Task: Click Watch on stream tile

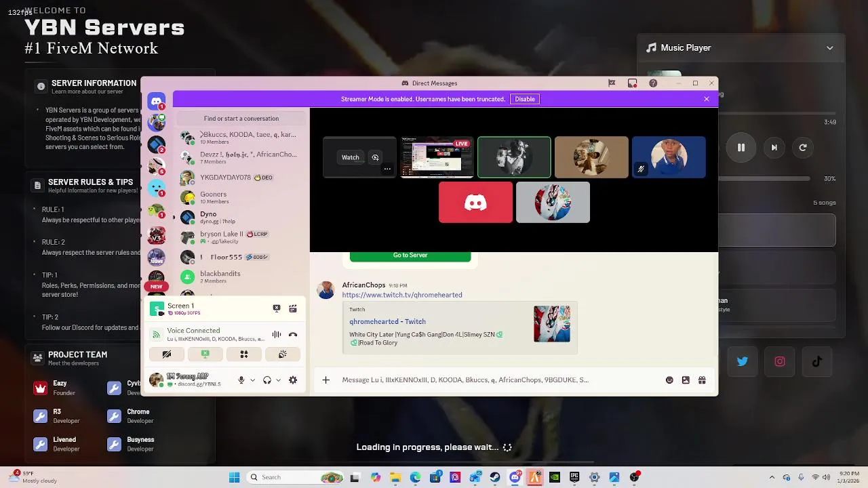Action: [351, 157]
